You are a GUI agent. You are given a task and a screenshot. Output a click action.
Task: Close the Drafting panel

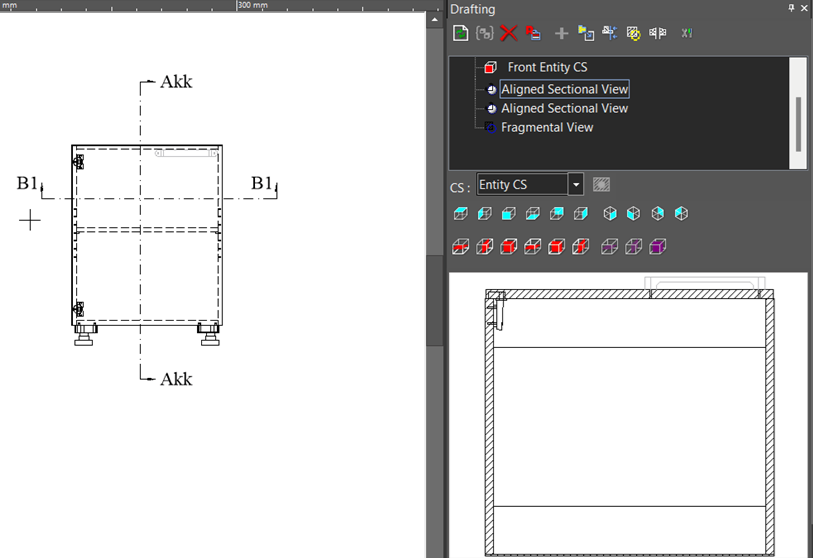(x=805, y=8)
